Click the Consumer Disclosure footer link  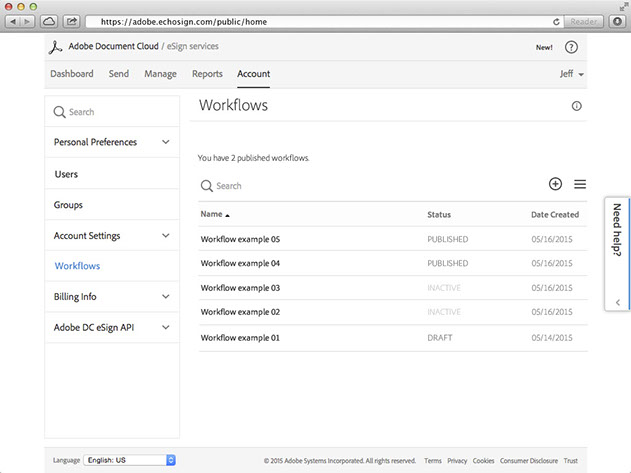tap(529, 461)
